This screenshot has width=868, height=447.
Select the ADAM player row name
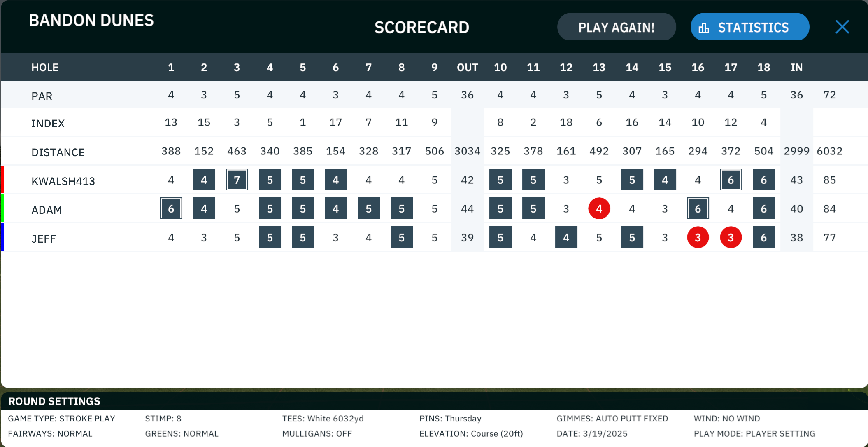click(x=47, y=210)
